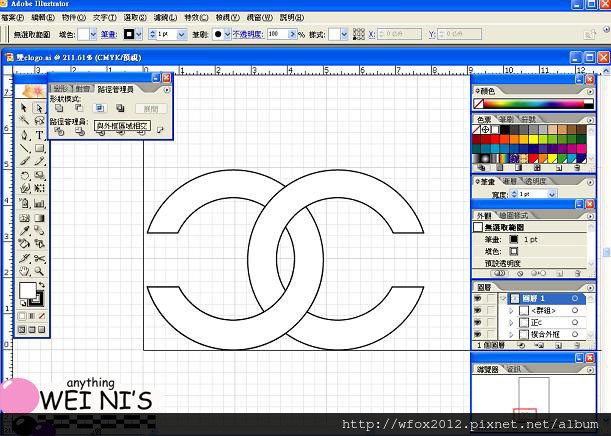Click the 不透明度 link in control bar
This screenshot has width=611, height=436.
coord(248,34)
